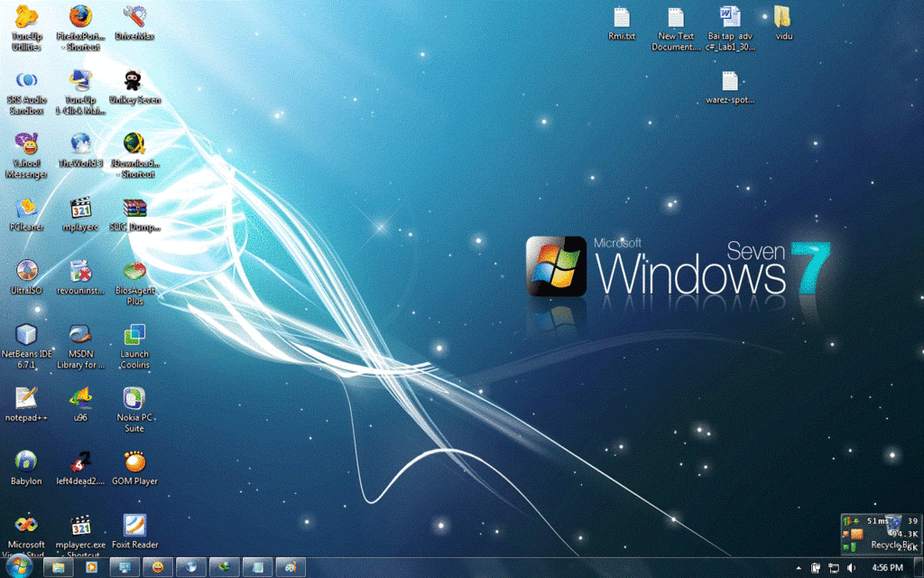Open Yahoo! Messenger desktop icon
The height and width of the screenshot is (578, 924).
26,154
